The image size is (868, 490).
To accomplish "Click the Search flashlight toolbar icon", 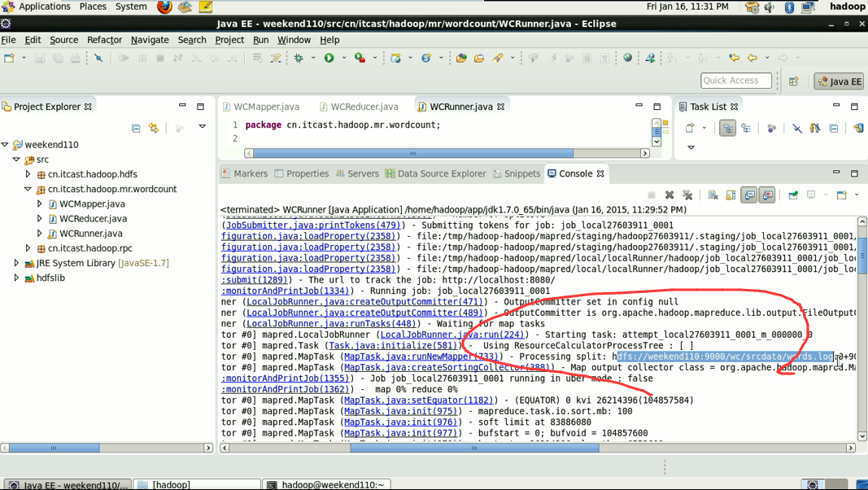I will (x=498, y=58).
